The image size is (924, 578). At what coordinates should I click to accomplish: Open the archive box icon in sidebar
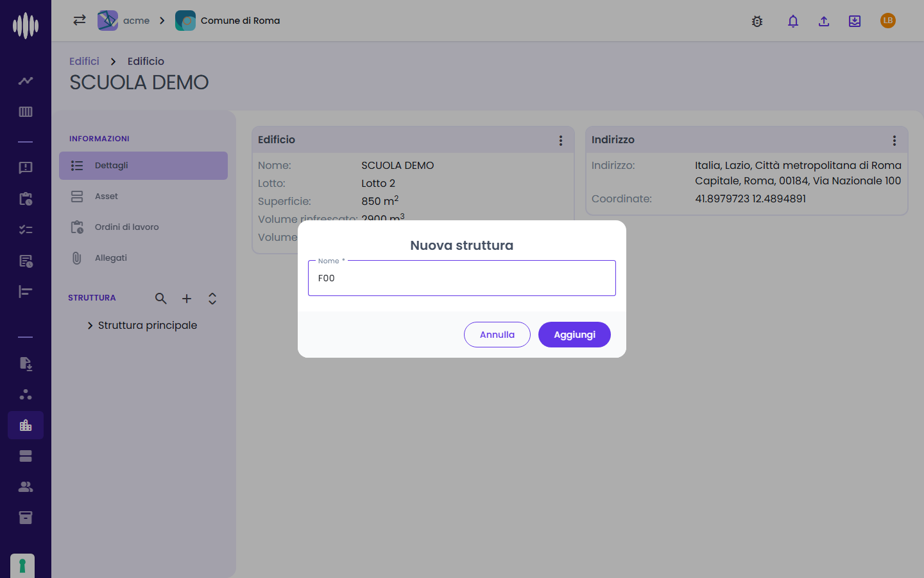26,518
